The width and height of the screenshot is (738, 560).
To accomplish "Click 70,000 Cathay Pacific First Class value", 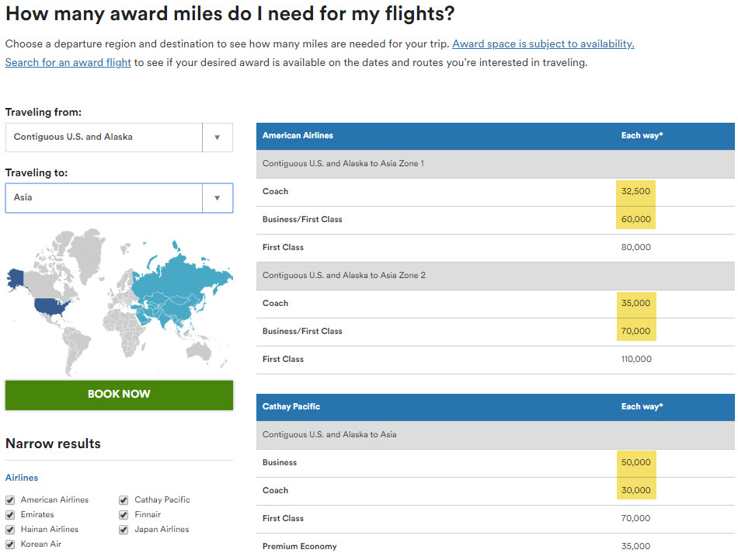I will pos(636,518).
